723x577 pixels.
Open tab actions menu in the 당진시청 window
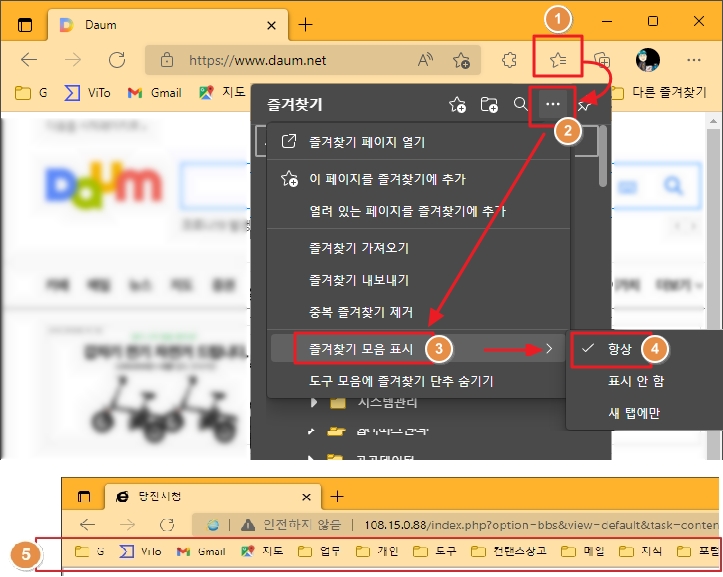(x=83, y=497)
